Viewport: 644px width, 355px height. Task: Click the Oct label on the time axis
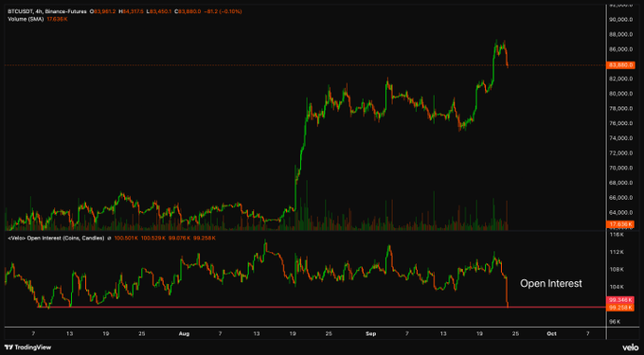(x=551, y=333)
